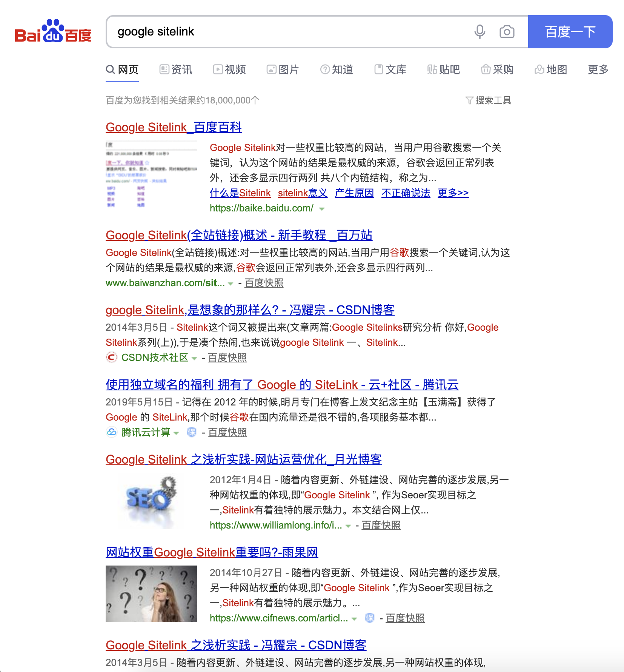Viewport: 624px width, 672px height.
Task: Open 百度快照 for baiwanzhan result
Action: coord(264,283)
